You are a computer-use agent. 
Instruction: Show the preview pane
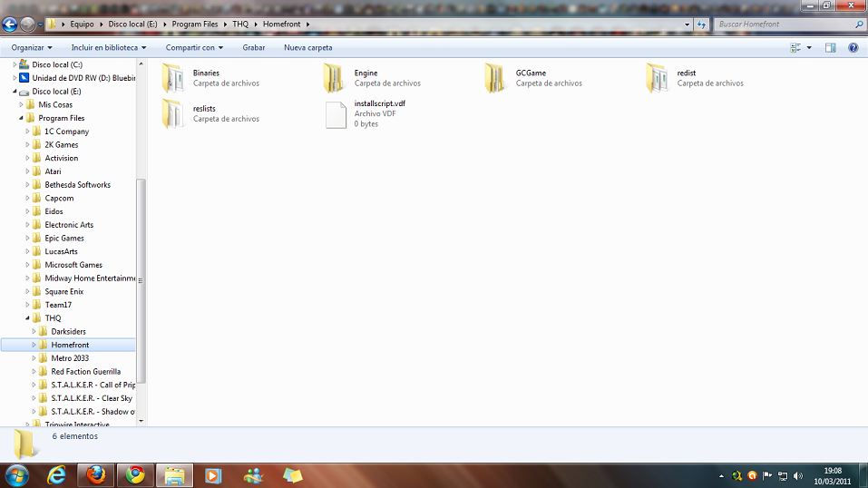pos(830,48)
